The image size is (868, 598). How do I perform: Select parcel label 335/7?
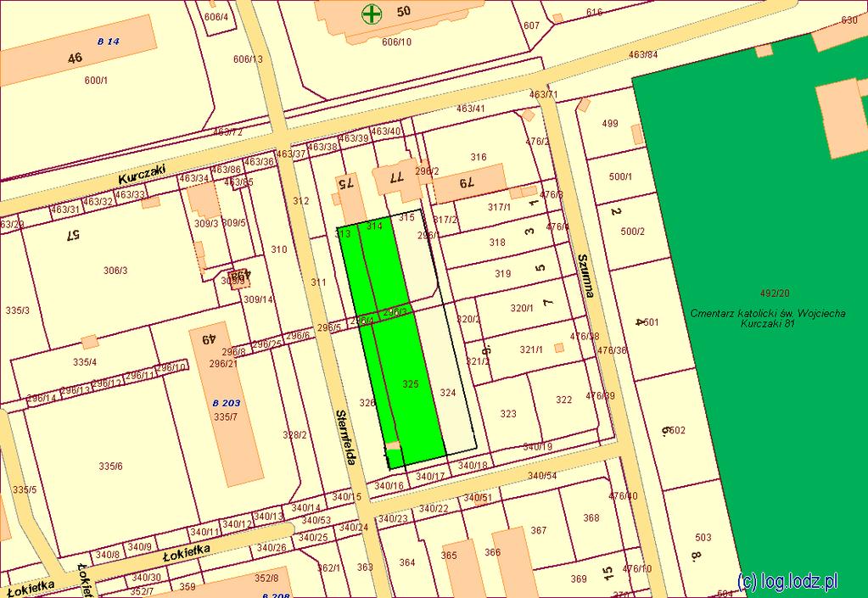point(226,416)
